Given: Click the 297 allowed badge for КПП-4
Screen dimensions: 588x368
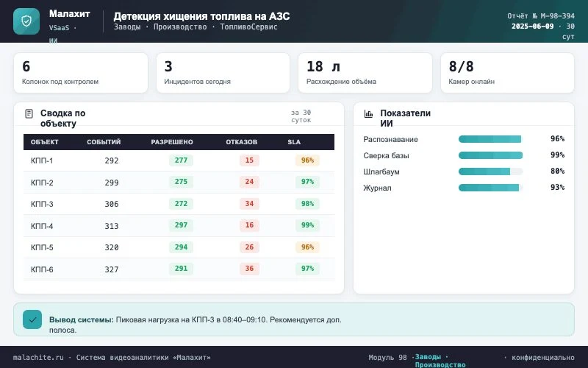Looking at the screenshot, I should click(181, 225).
